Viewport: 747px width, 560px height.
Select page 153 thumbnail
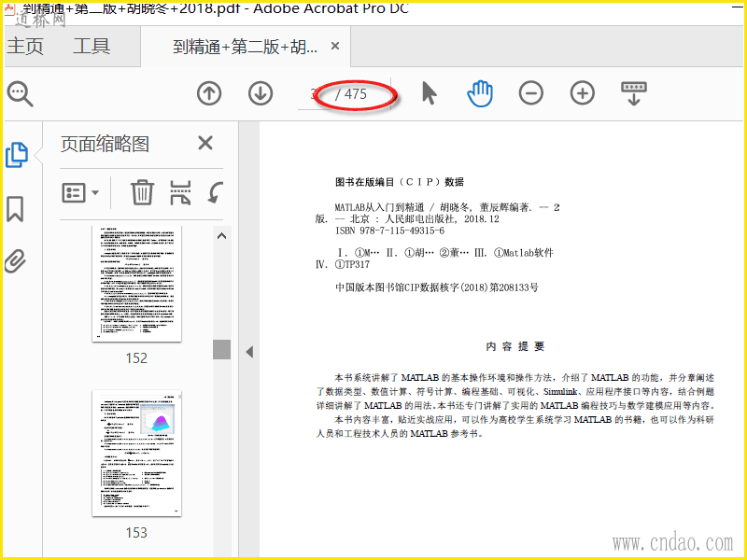click(136, 454)
